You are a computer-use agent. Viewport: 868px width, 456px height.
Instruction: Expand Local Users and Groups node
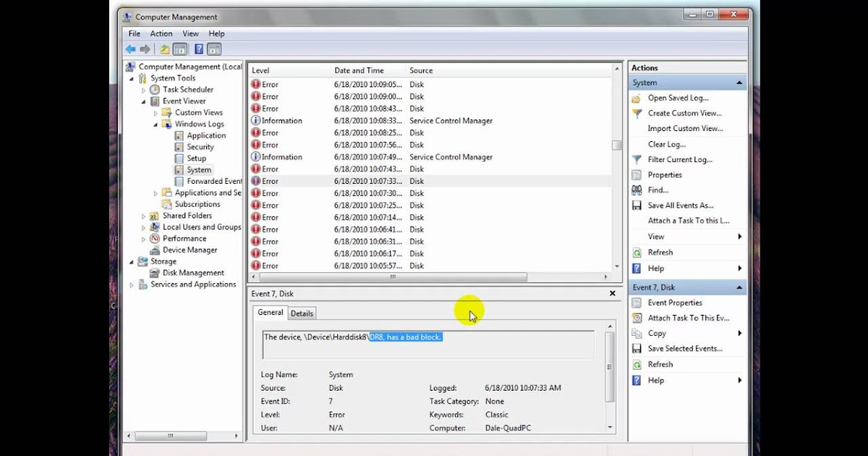[143, 227]
